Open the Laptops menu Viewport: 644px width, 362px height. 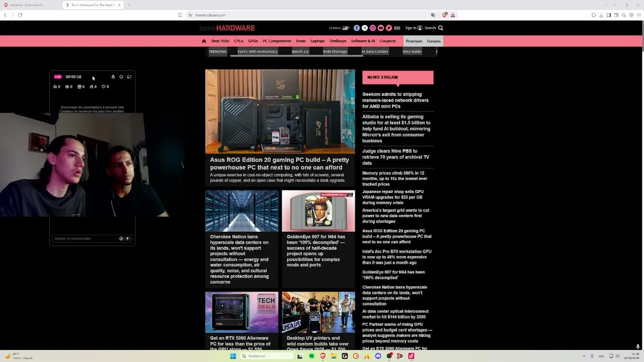click(317, 41)
